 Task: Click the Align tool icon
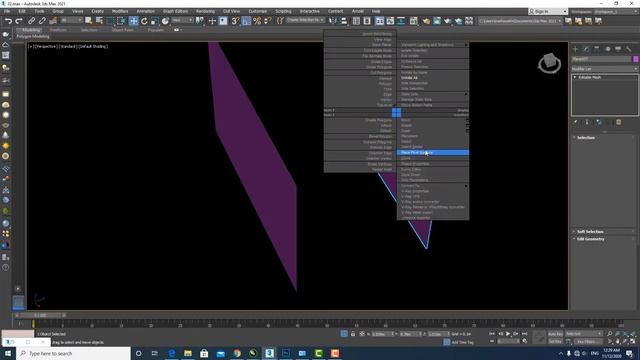point(344,21)
